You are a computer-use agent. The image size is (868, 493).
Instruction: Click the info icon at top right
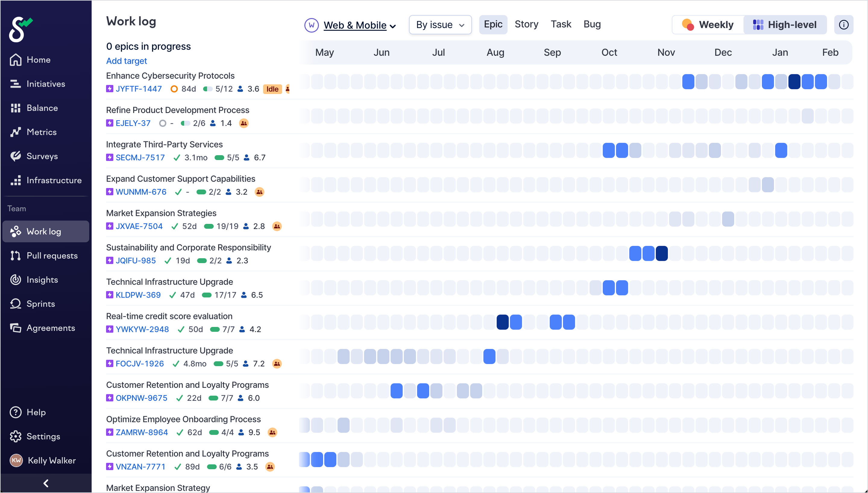click(843, 25)
